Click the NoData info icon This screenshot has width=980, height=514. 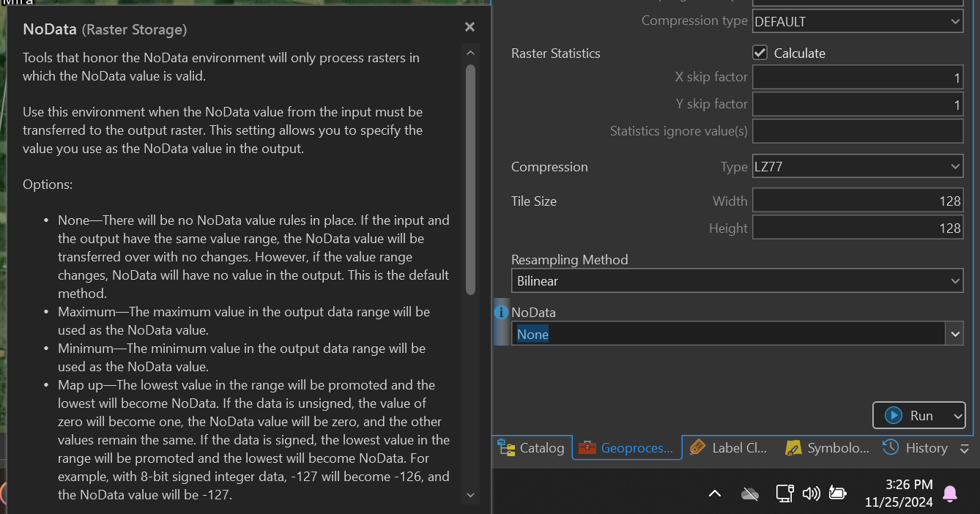point(502,312)
